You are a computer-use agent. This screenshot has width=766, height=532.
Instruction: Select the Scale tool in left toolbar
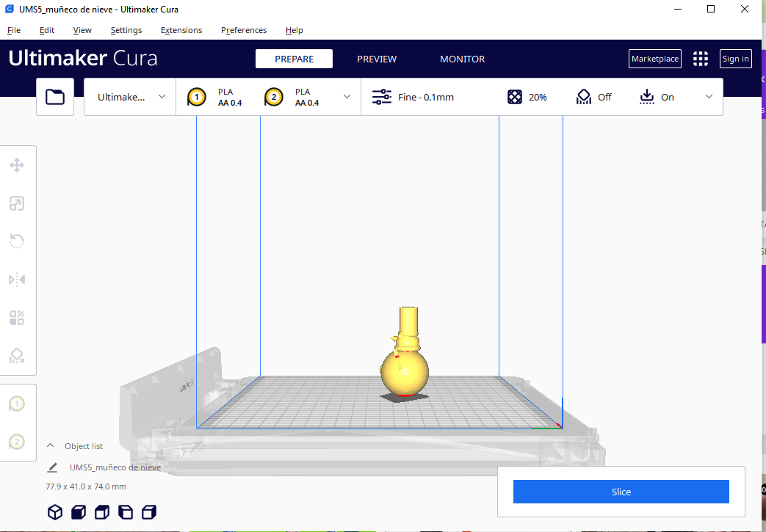pyautogui.click(x=17, y=203)
